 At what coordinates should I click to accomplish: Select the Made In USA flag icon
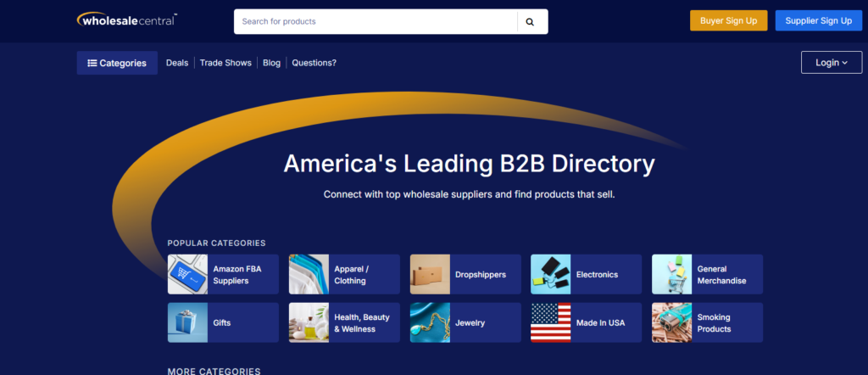(550, 322)
